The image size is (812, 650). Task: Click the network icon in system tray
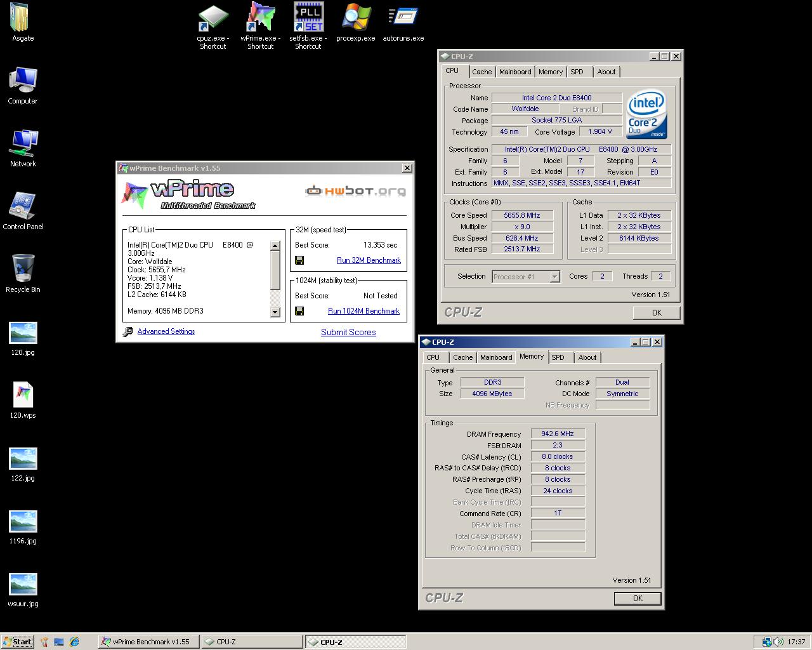click(x=767, y=642)
